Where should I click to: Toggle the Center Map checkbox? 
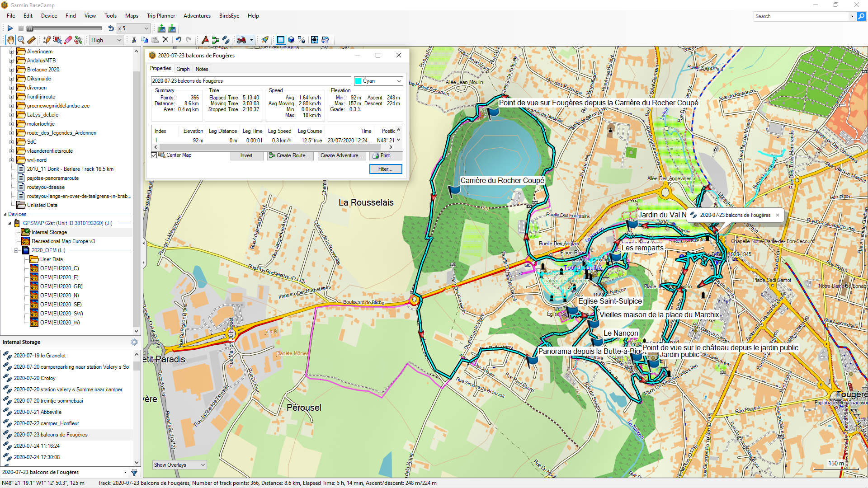point(154,155)
